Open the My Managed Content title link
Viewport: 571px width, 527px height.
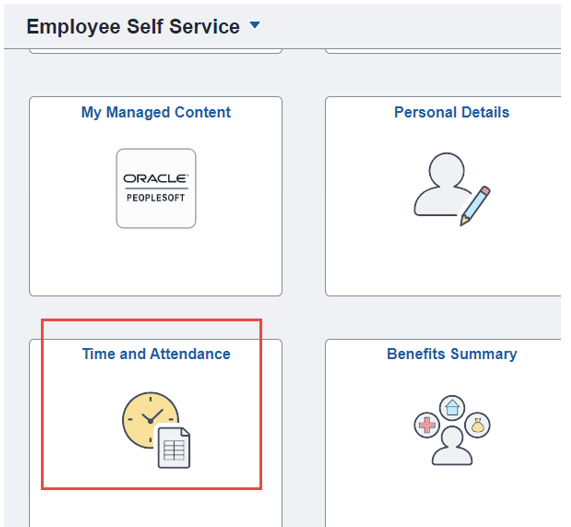156,113
